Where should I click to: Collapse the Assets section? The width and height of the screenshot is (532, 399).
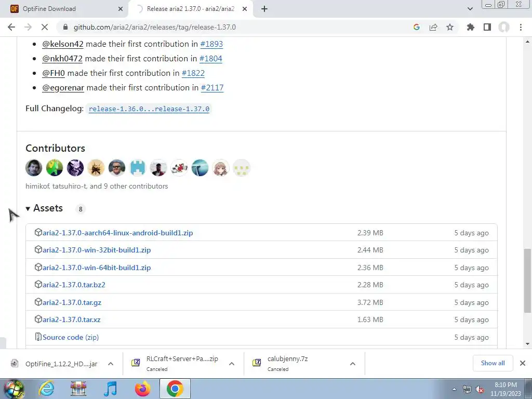(x=44, y=208)
